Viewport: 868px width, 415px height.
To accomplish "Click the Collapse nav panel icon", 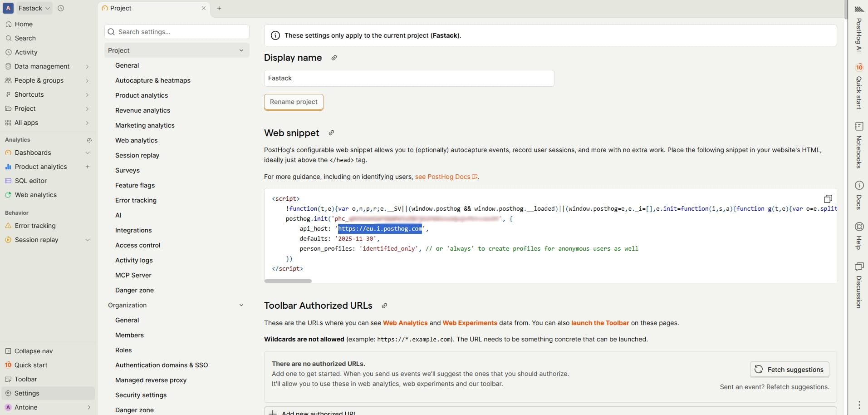I will coord(8,351).
